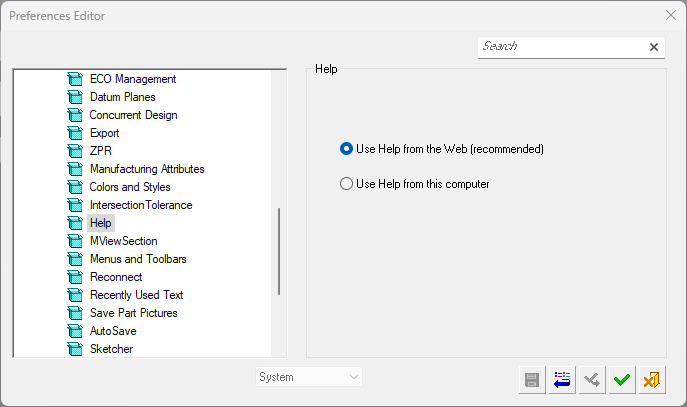Clear the search box with X icon
The width and height of the screenshot is (687, 407).
(x=654, y=47)
